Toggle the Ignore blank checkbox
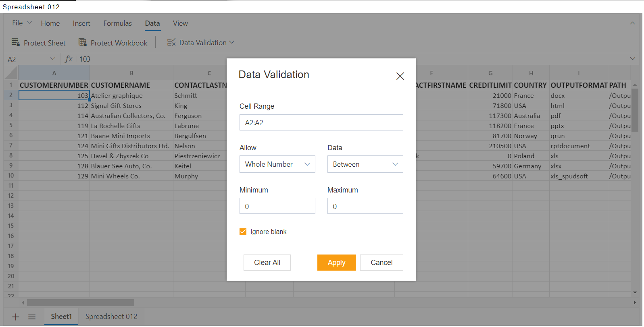The height and width of the screenshot is (327, 644). click(x=243, y=232)
